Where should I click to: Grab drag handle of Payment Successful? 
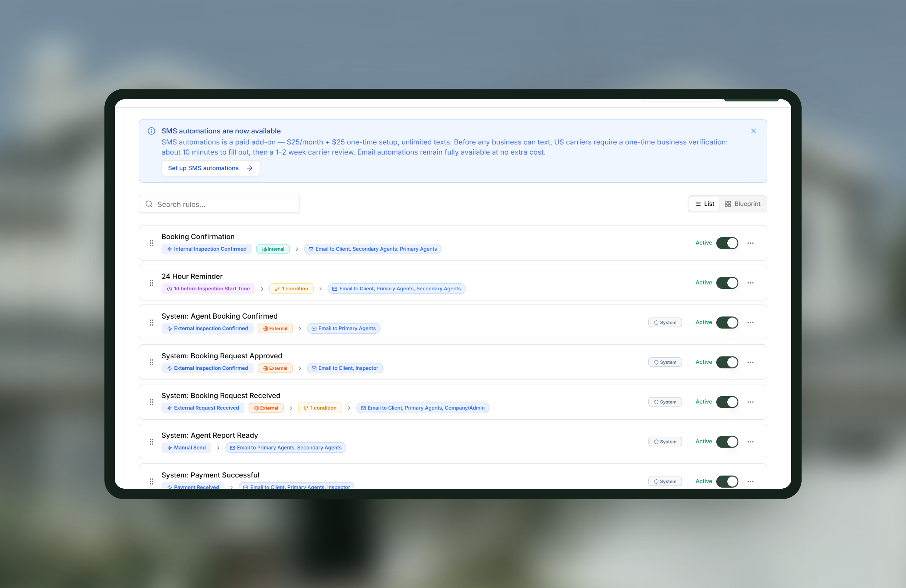tap(151, 481)
